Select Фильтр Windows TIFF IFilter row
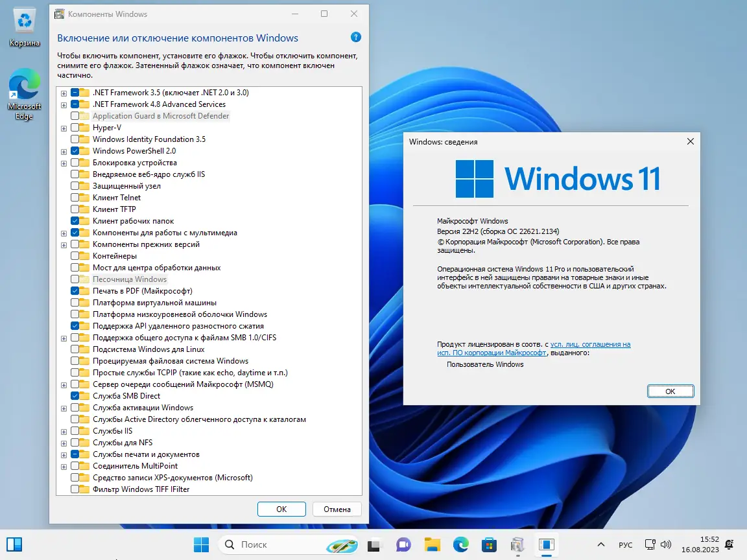Screen dimensions: 747x560 coord(141,489)
